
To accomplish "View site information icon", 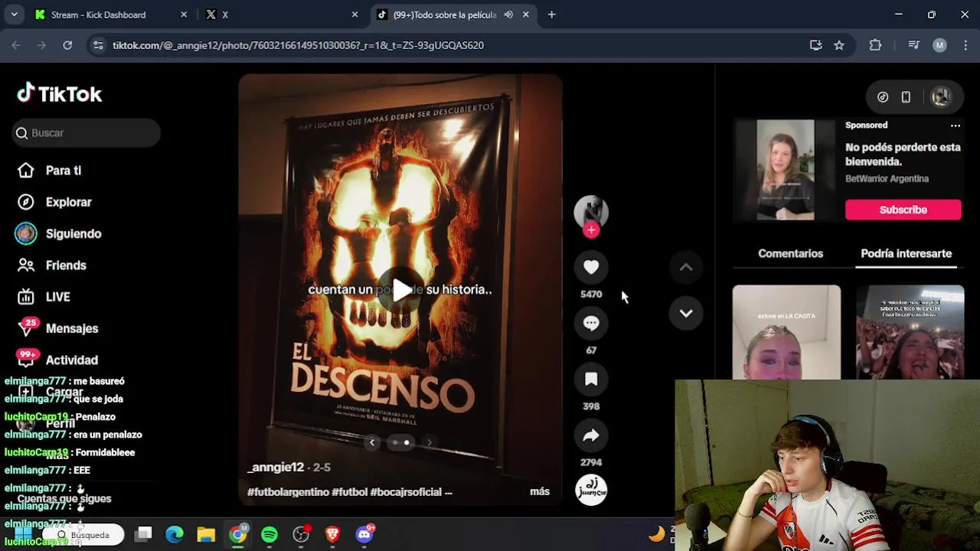I will [98, 45].
